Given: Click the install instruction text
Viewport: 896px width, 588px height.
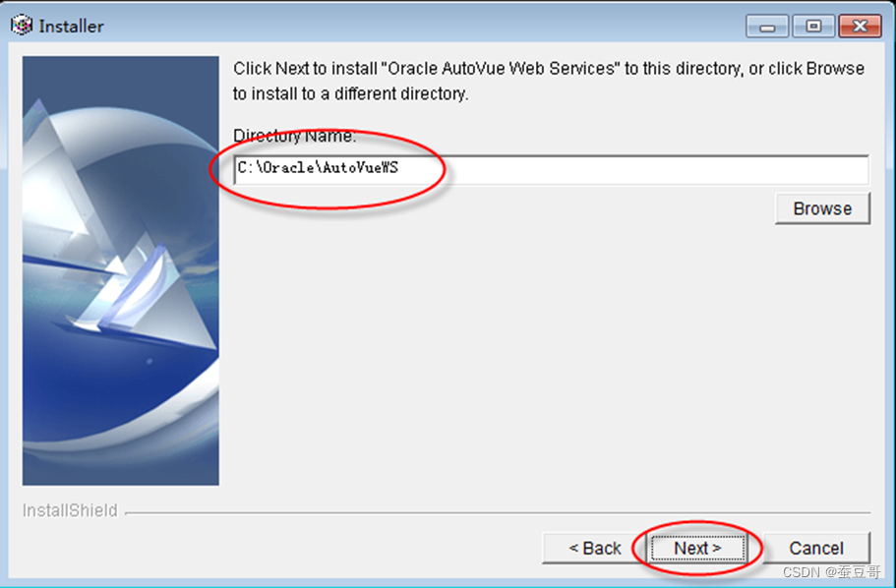Looking at the screenshot, I should tap(549, 81).
